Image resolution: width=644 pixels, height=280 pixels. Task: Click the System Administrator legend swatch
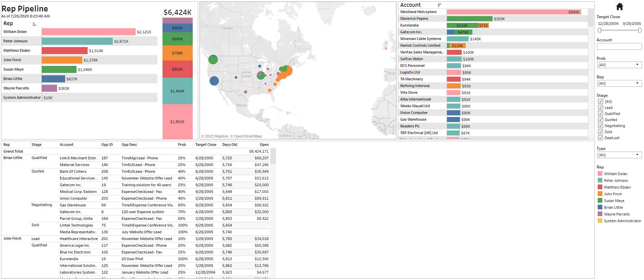(600, 221)
